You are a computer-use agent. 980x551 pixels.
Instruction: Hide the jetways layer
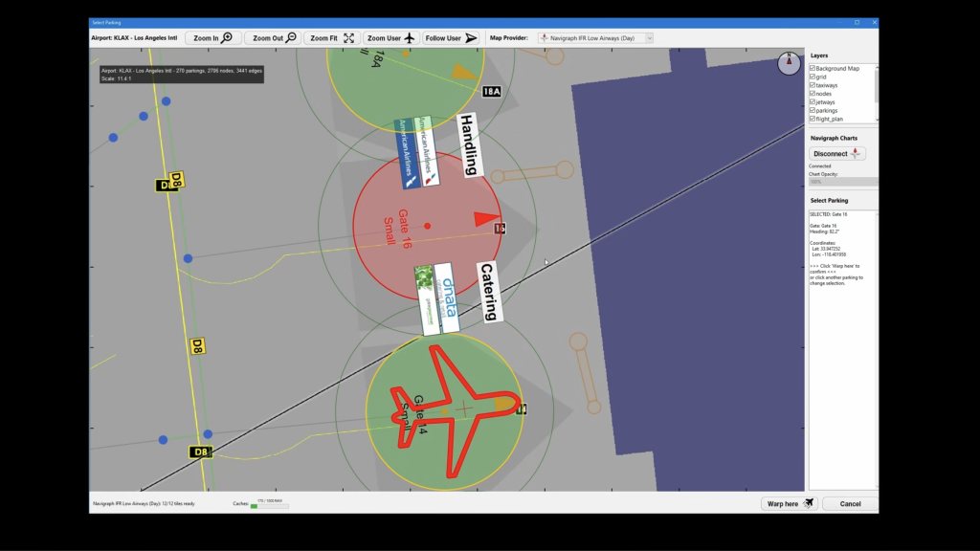813,102
